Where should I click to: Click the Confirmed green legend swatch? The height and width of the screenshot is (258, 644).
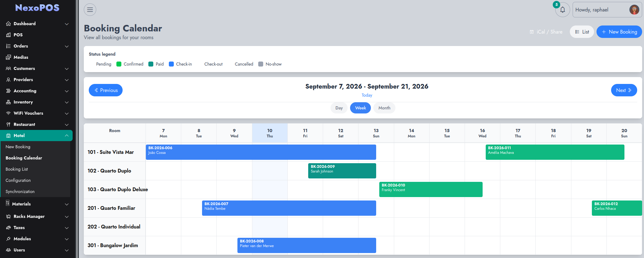tap(119, 64)
